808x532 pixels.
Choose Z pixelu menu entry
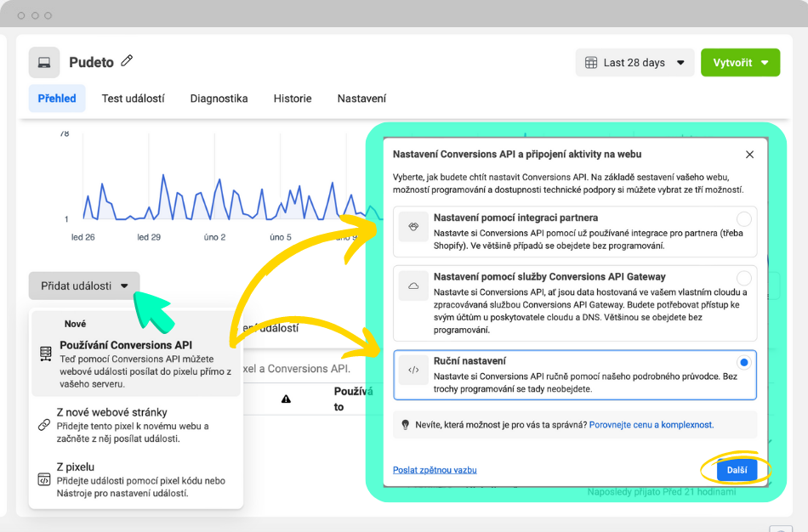pyautogui.click(x=136, y=479)
